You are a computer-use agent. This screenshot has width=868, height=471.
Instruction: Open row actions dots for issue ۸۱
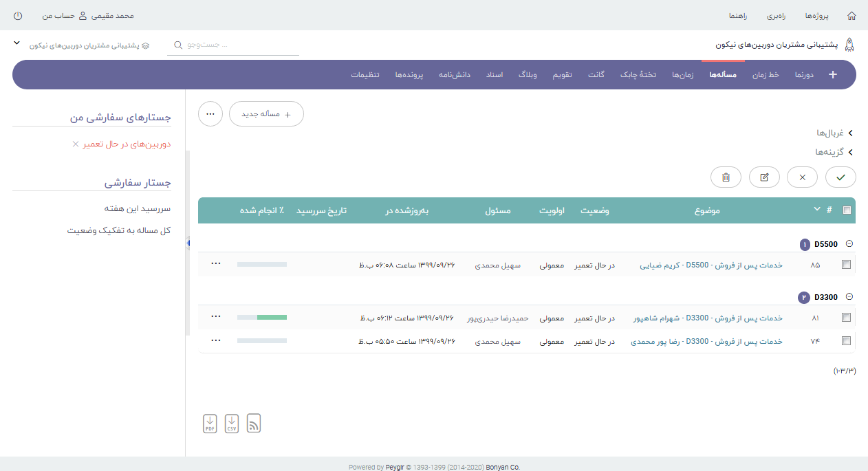216,316
